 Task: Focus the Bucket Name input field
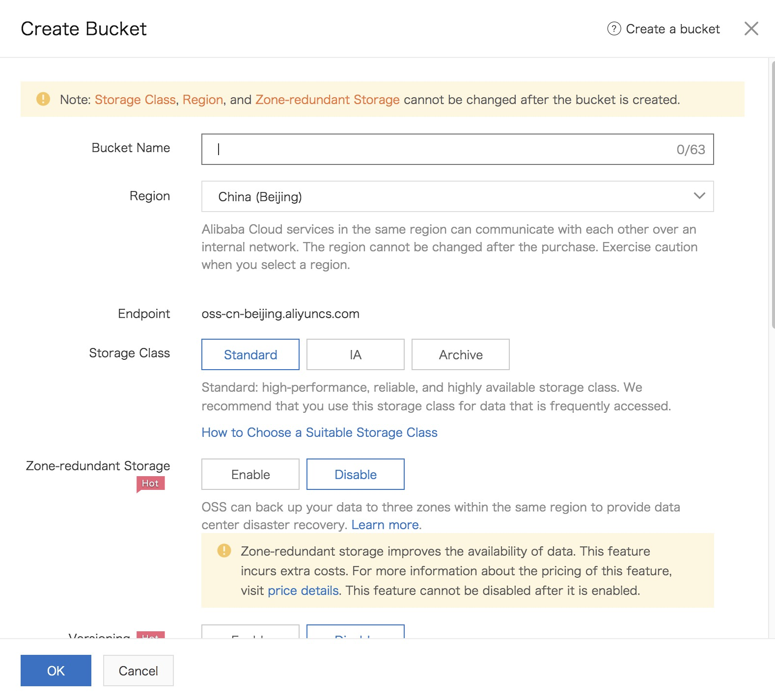pyautogui.click(x=442, y=149)
